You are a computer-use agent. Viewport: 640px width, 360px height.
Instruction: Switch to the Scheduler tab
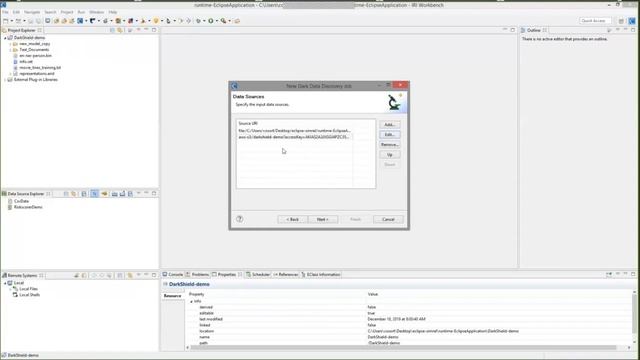click(x=258, y=275)
